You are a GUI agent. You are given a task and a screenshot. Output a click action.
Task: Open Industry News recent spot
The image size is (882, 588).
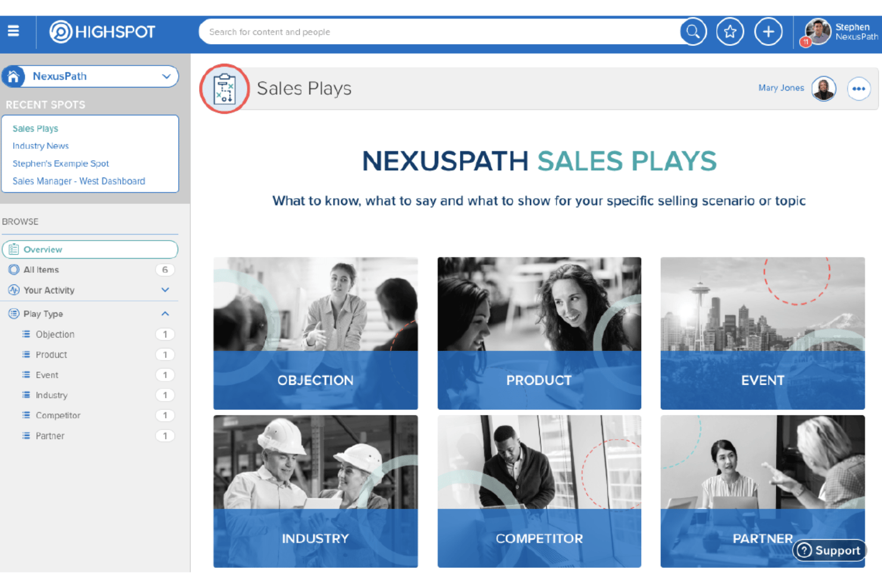[x=41, y=146]
